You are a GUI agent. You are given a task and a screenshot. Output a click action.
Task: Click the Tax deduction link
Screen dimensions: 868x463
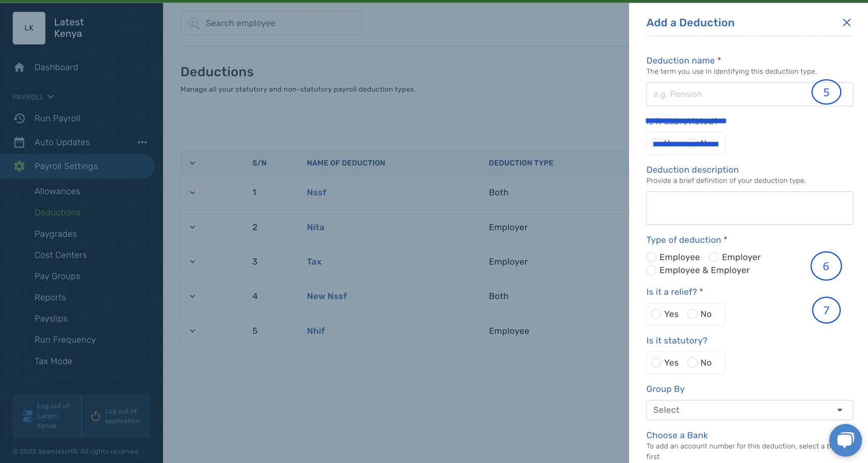click(x=314, y=262)
